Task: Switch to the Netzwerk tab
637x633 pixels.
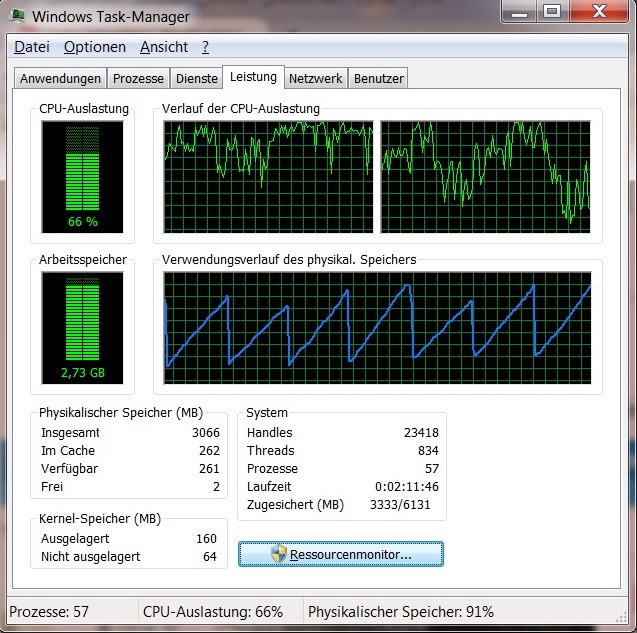Action: click(x=315, y=78)
